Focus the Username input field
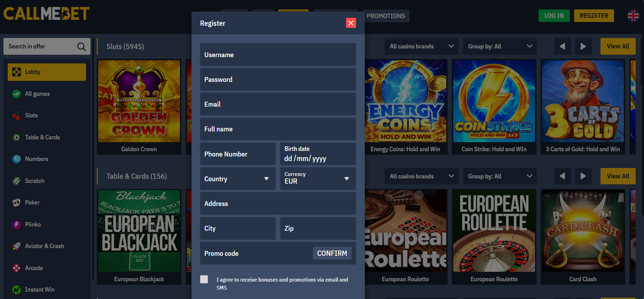The image size is (644, 299). [278, 55]
